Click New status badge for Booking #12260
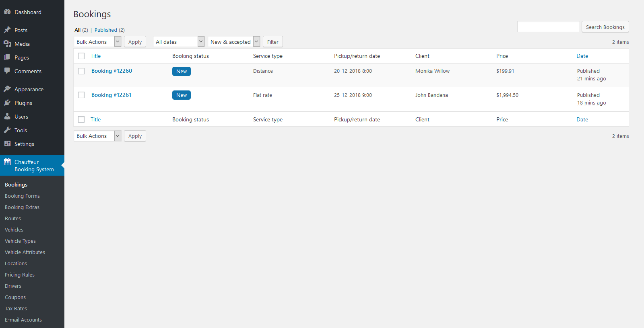The width and height of the screenshot is (644, 328). tap(182, 71)
